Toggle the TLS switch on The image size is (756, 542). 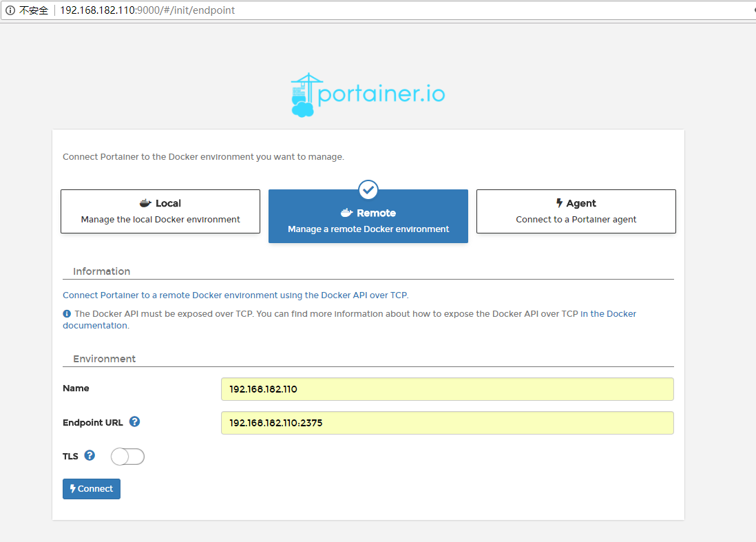coord(128,457)
